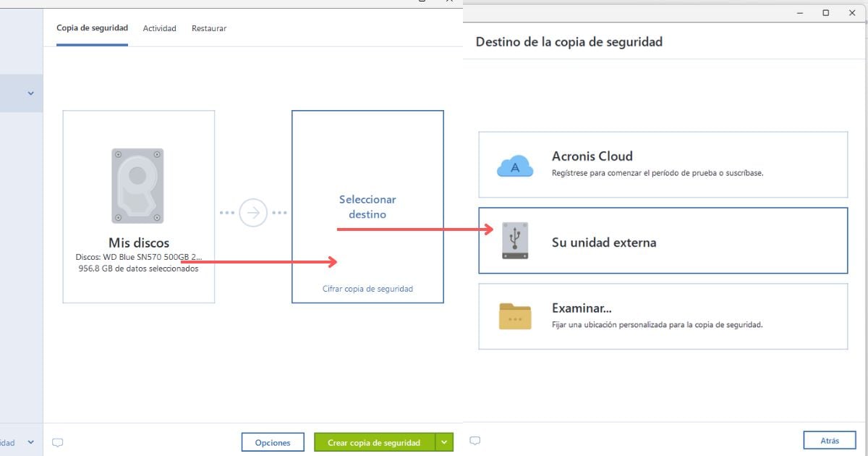The width and height of the screenshot is (868, 456).
Task: Select the Seleccionar destino panel
Action: tap(367, 206)
